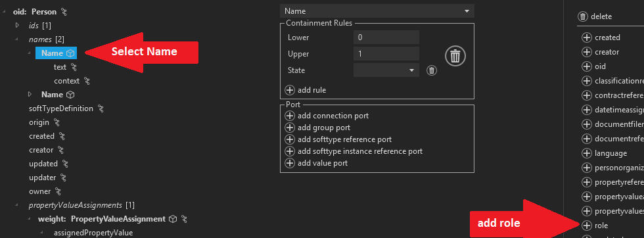This screenshot has height=238, width=644.
Task: Expand the second Name node
Action: coord(30,95)
